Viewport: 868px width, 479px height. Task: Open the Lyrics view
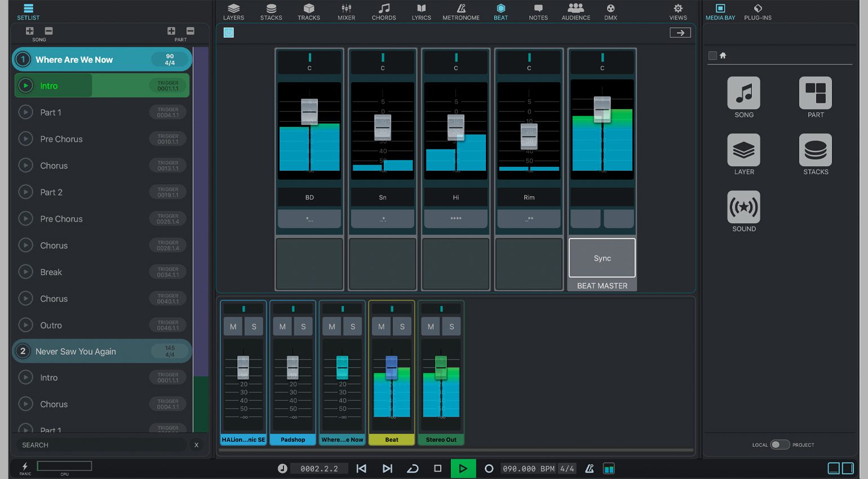click(421, 11)
